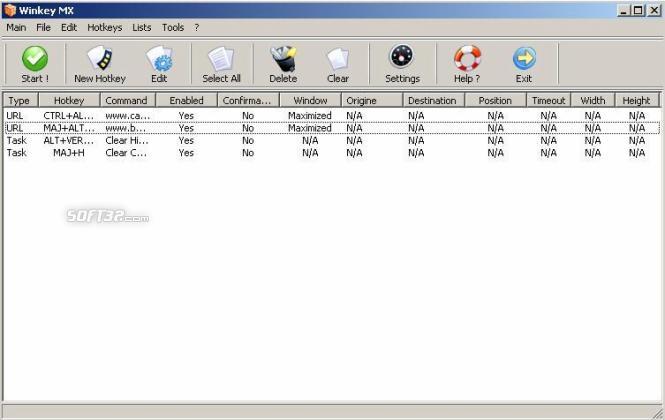Close the Winkey MX window
Image resolution: width=665 pixels, height=420 pixels.
[x=654, y=11]
